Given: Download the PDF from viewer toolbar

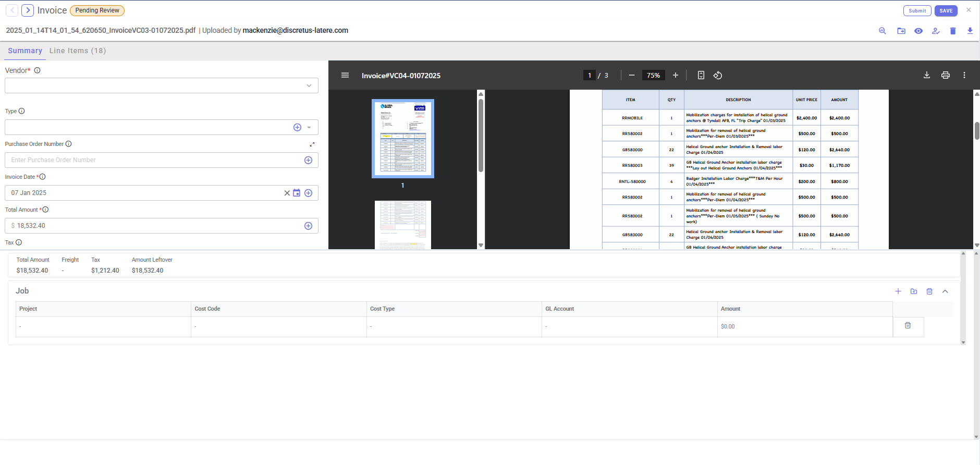Looking at the screenshot, I should point(927,75).
